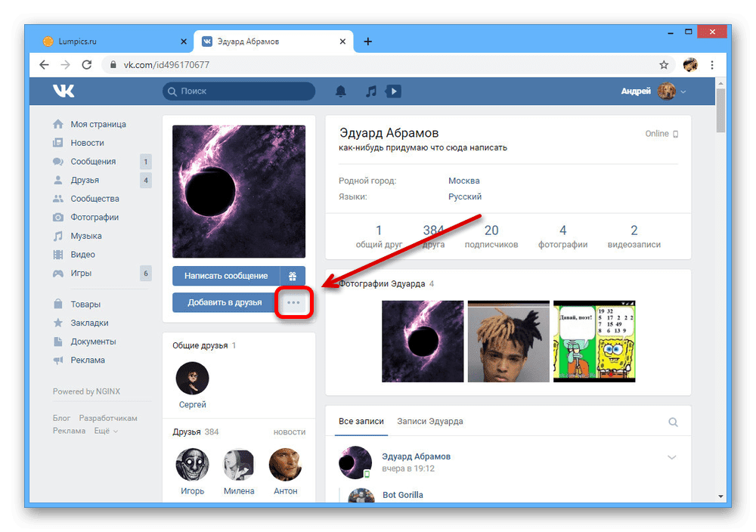Click the Chrome profile avatar icon
The height and width of the screenshot is (532, 756).
[x=690, y=64]
